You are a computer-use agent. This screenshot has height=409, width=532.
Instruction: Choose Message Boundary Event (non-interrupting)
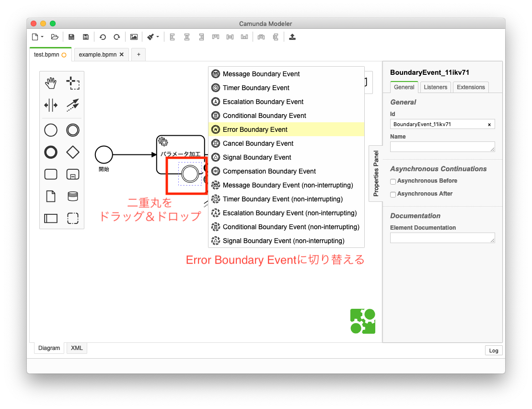[286, 186]
